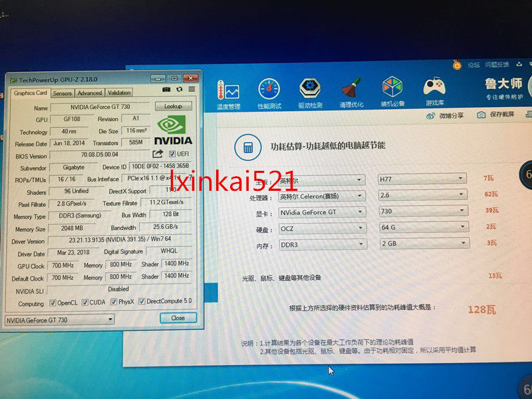Toggle the CUDA checkbox
The height and width of the screenshot is (399, 532).
coord(85,302)
